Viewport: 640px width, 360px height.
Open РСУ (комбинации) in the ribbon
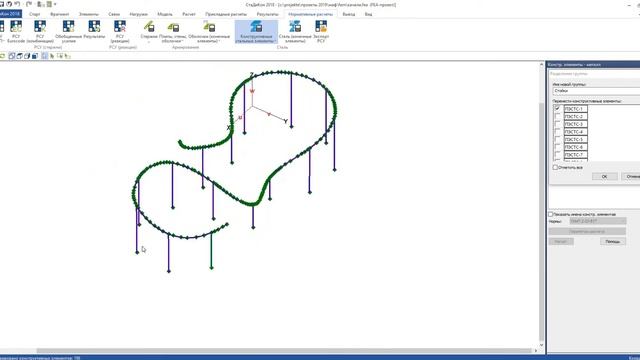point(40,32)
